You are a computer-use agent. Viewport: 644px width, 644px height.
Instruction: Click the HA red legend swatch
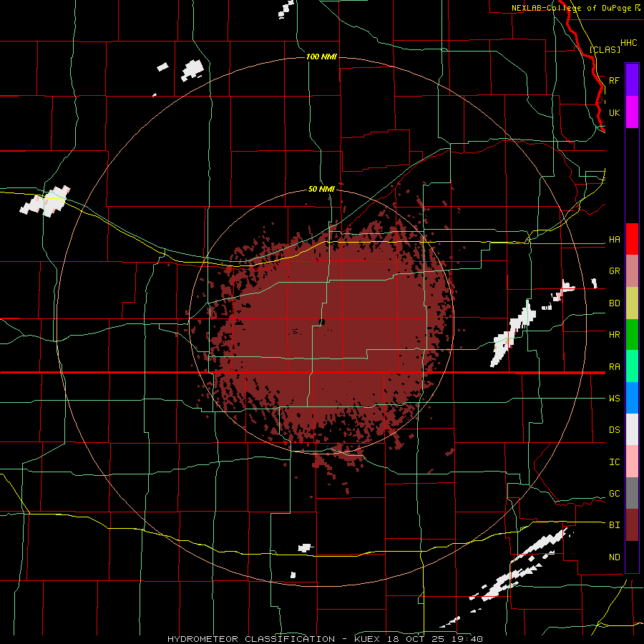click(x=632, y=239)
